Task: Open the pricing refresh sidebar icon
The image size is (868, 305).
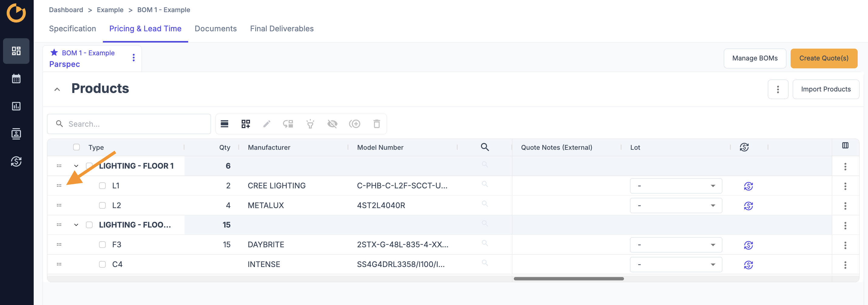Action: 16,162
